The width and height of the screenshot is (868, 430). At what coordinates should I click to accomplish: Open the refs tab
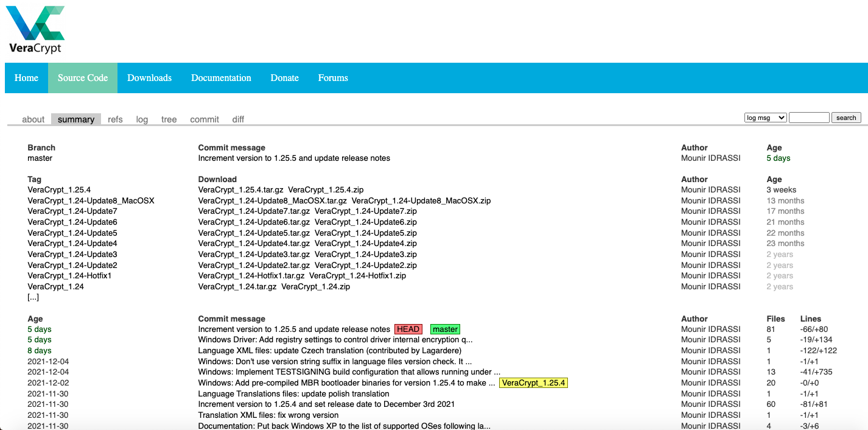click(115, 119)
